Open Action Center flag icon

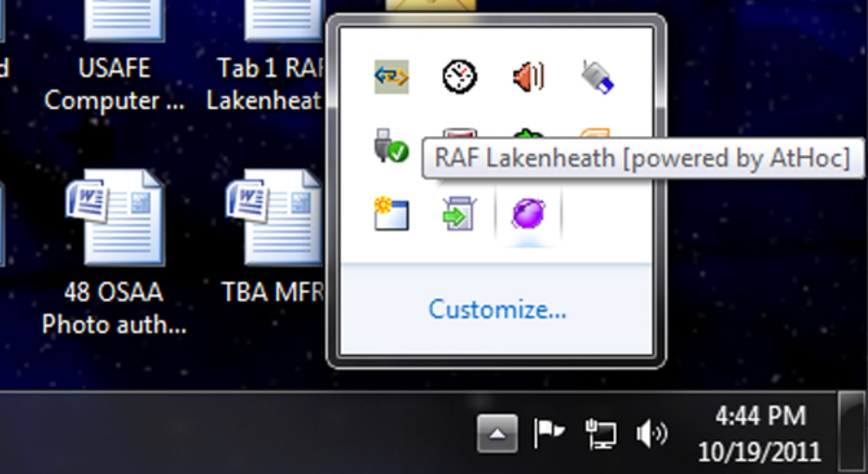click(548, 432)
